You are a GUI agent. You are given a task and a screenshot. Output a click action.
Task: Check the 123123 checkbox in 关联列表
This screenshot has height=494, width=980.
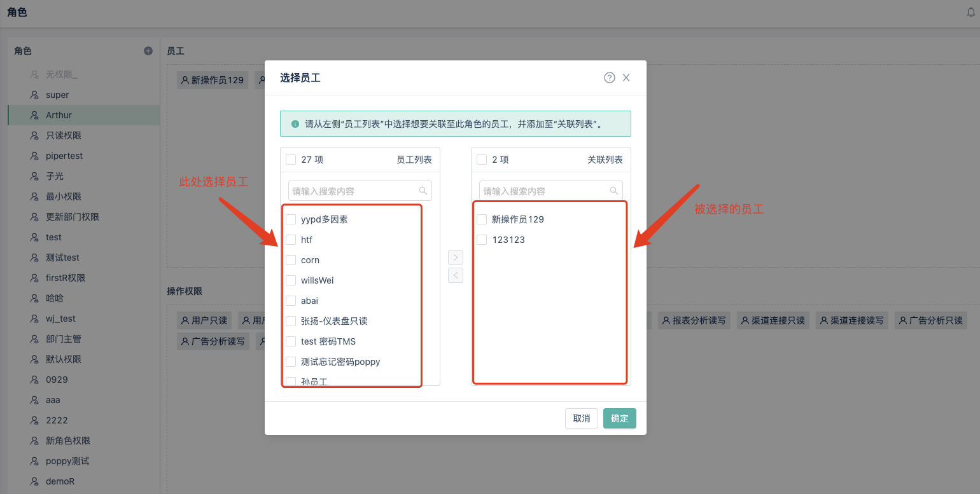coord(482,240)
